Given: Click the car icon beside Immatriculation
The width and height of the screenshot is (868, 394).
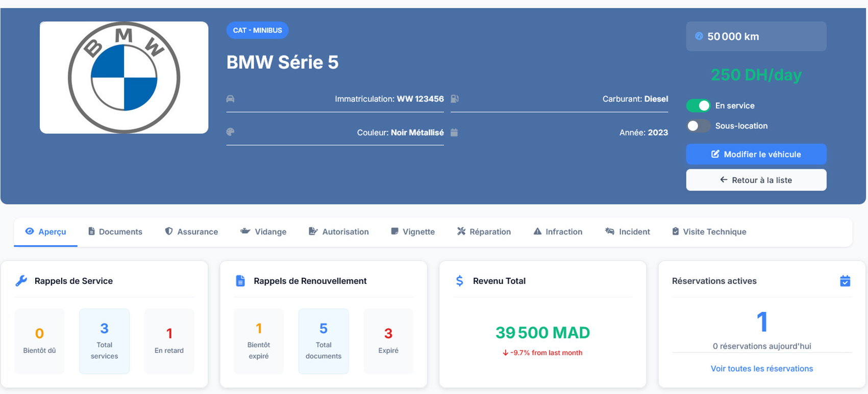Looking at the screenshot, I should point(231,99).
